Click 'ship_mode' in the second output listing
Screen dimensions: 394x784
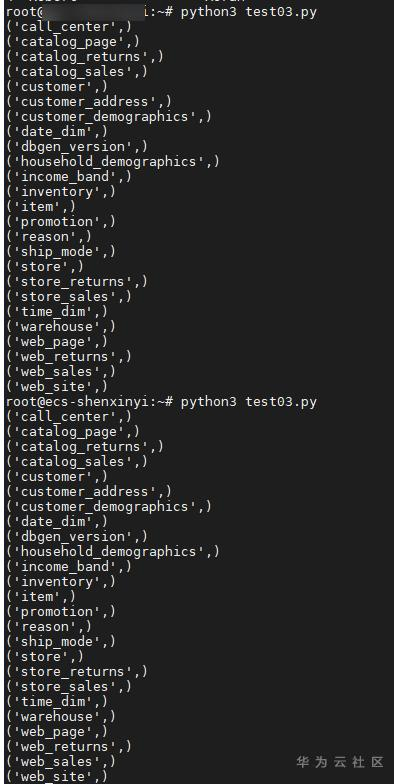(60, 642)
